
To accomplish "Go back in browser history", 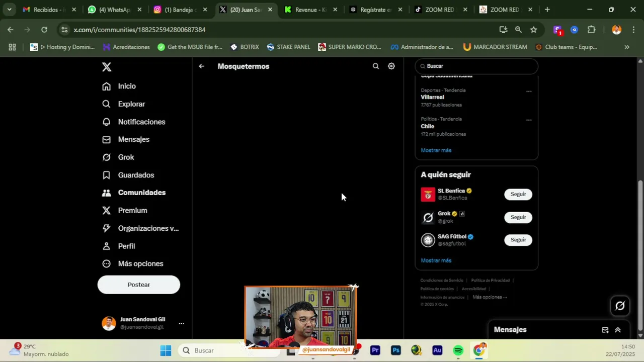I will [x=11, y=30].
